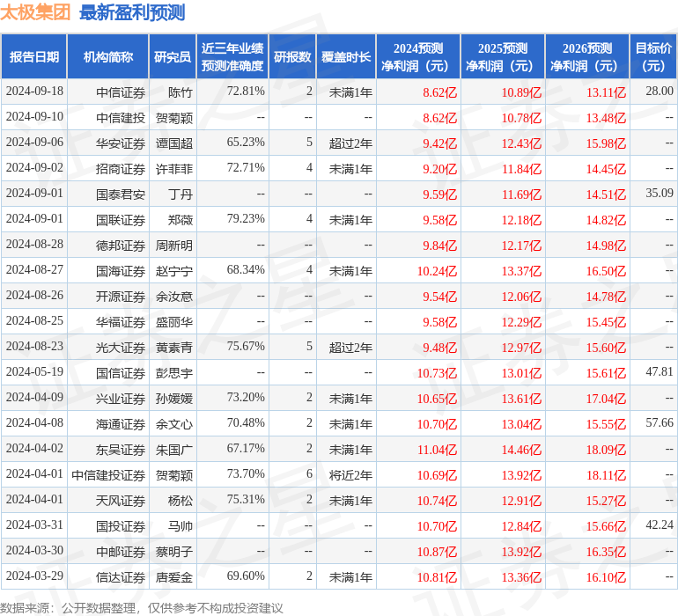Select accuracy value 69.60%

click(246, 576)
